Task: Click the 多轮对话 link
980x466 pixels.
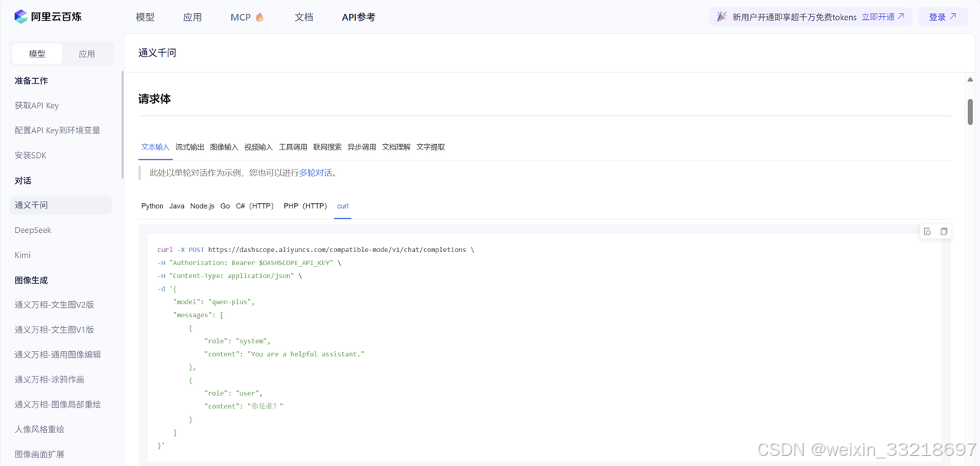Action: 315,173
